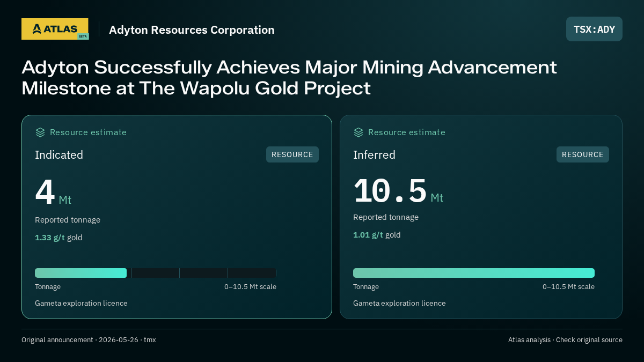Viewport: 644px width, 362px height.
Task: Click the layers icon in Inferred card
Action: click(358, 132)
